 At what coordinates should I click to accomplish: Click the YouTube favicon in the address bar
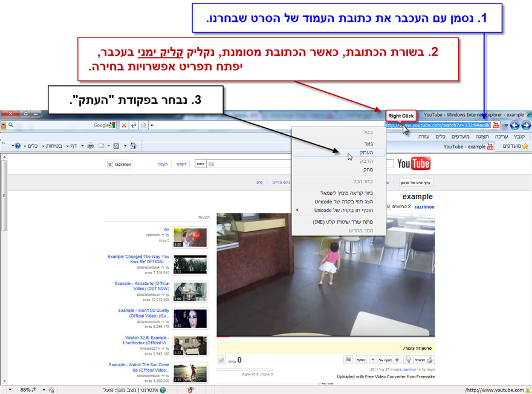point(496,125)
